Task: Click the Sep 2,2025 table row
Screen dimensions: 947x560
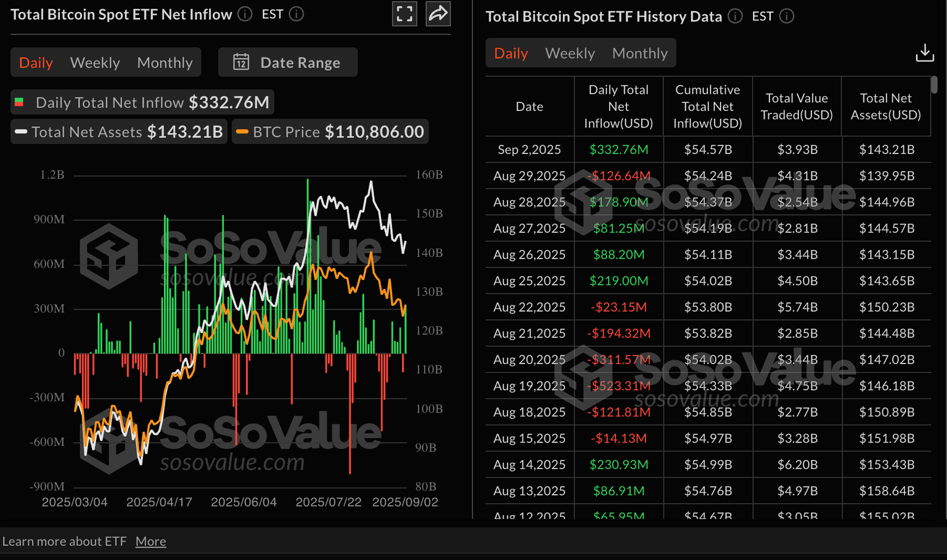Action: coord(708,150)
